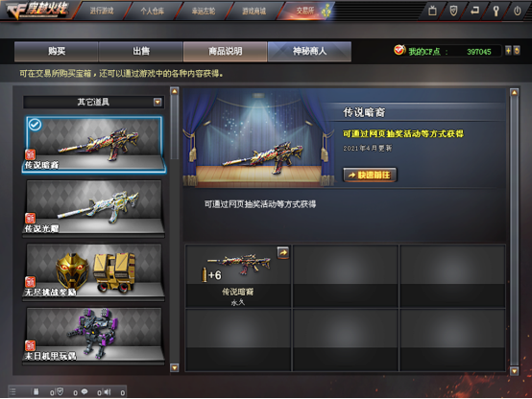Refresh CF points with the circular arrow icon
Image resolution: width=532 pixels, height=399 pixels.
517,51
